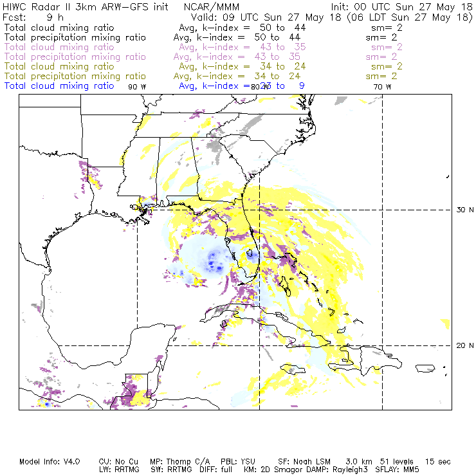This screenshot has height=476, width=476.
Task: Click the "PBL: YSU" footer entry
Action: coord(238,462)
